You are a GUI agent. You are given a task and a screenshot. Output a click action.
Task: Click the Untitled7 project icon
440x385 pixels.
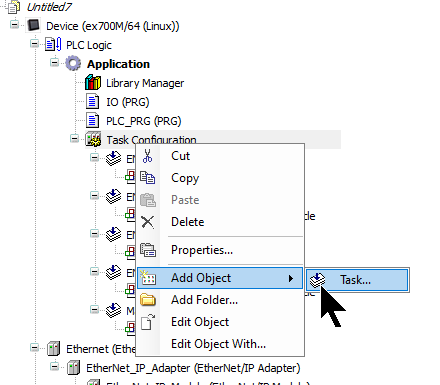click(x=13, y=7)
